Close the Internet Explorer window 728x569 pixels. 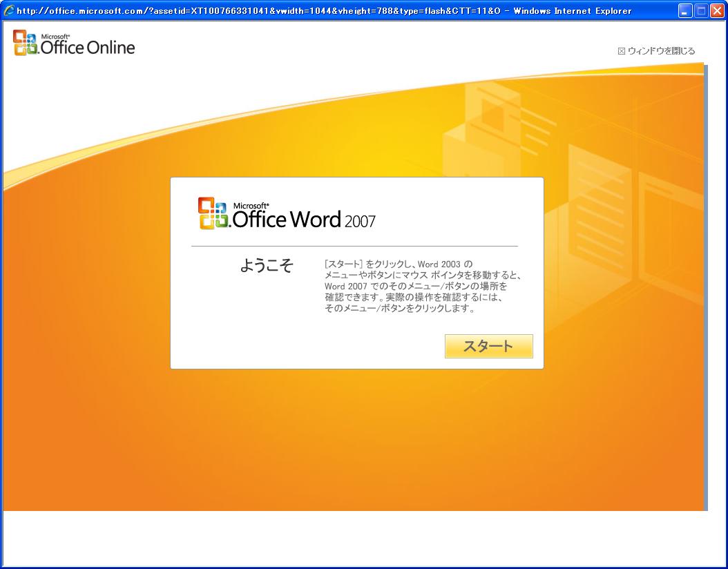(717, 10)
